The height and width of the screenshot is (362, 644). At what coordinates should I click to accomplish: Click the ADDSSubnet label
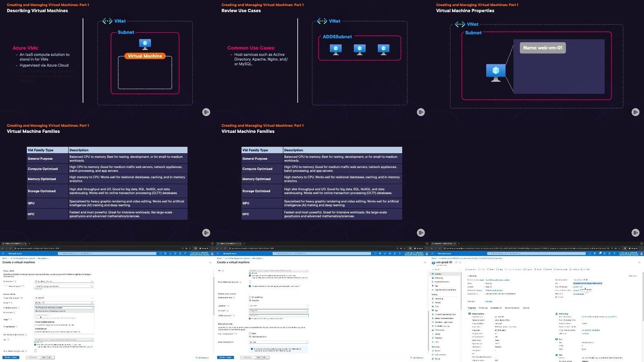coord(337,37)
